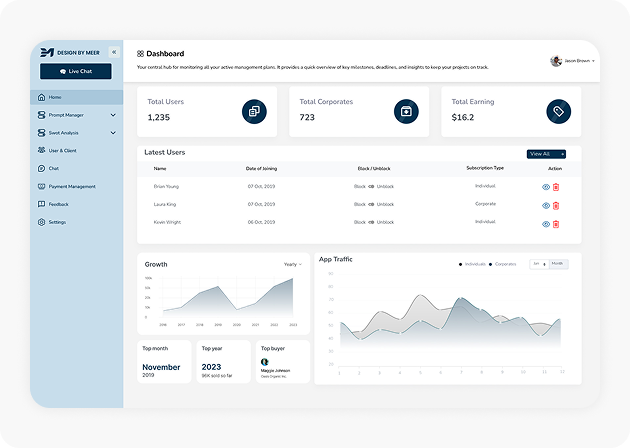Image resolution: width=630 pixels, height=448 pixels.
Task: Click the Corporate subscription type for Laura King
Action: [485, 204]
